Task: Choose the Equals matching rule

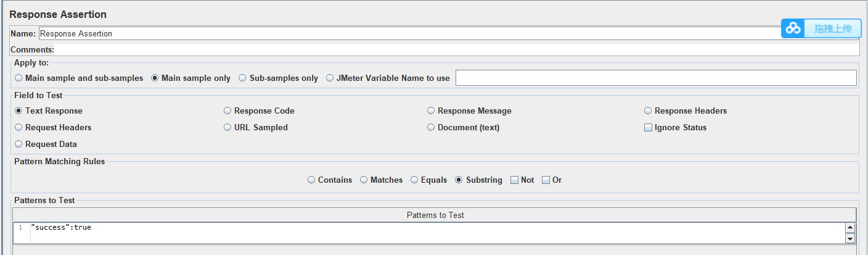Action: pyautogui.click(x=414, y=180)
